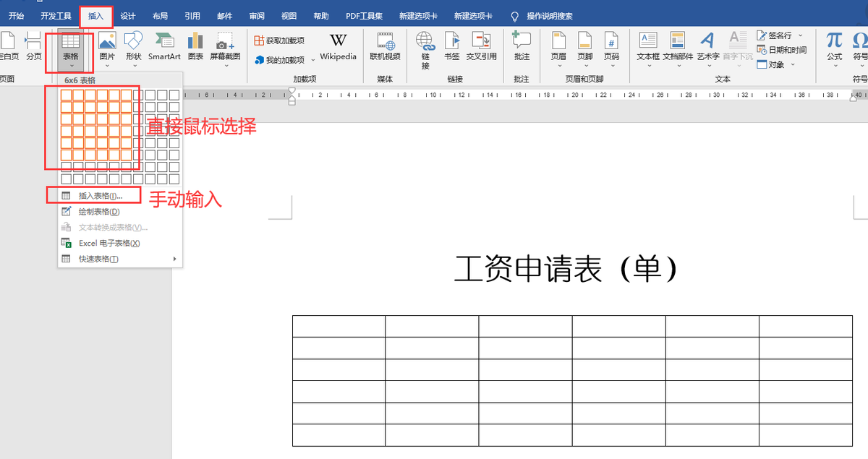Viewport: 868px width, 459px height.
Task: Insert a picture with the 图片 icon
Action: tap(107, 41)
